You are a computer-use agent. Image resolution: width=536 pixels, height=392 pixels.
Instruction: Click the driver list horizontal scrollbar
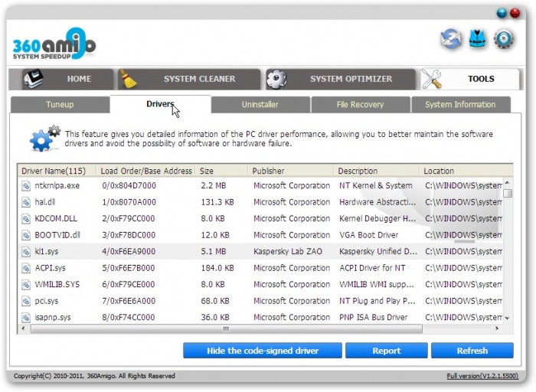[x=225, y=329]
